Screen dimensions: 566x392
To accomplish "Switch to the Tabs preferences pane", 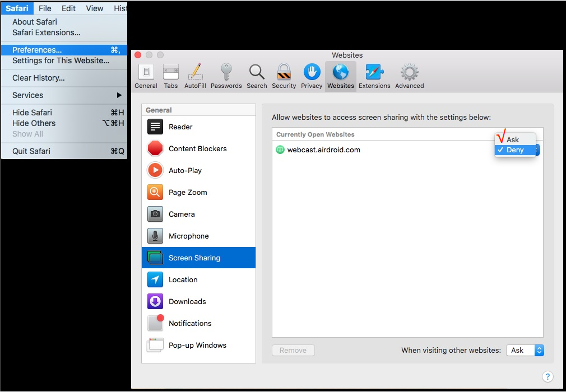I will [x=171, y=76].
